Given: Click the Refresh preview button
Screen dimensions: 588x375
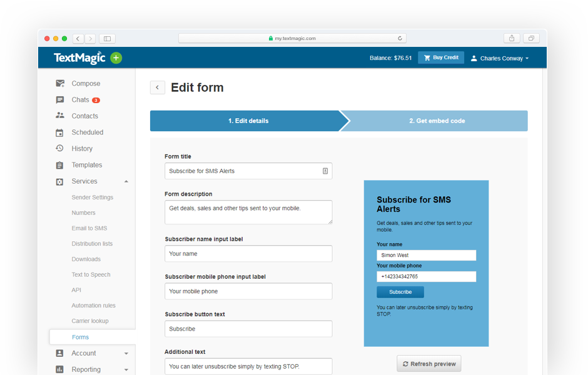Looking at the screenshot, I should tap(428, 363).
